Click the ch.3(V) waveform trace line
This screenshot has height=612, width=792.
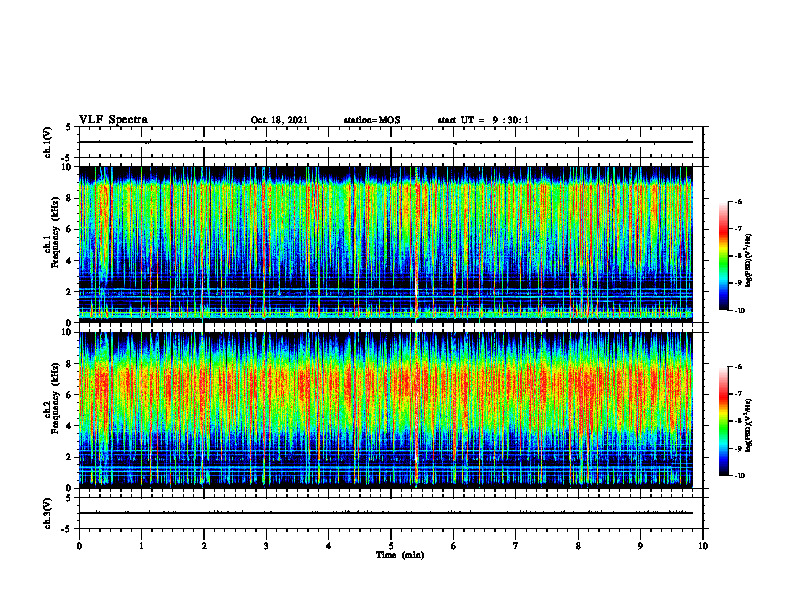click(385, 513)
